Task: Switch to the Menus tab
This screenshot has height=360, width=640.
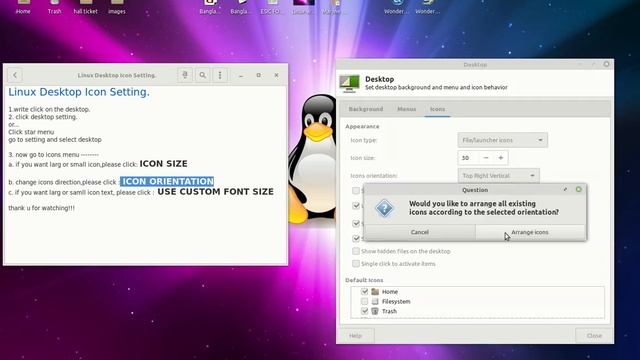Action: 407,109
